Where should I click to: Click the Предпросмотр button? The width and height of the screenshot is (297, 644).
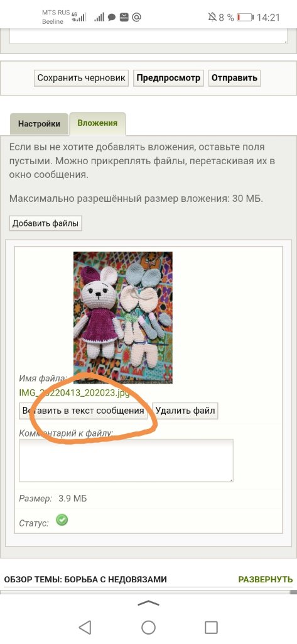pyautogui.click(x=168, y=77)
